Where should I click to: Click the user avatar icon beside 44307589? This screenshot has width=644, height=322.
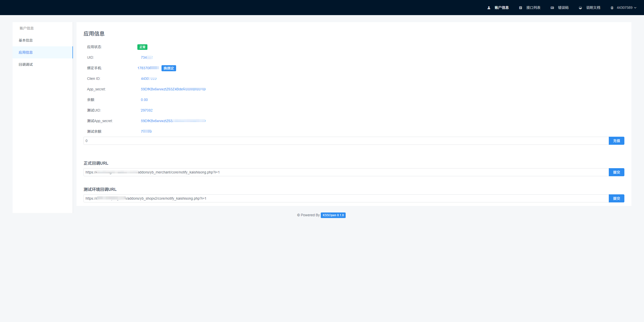[x=612, y=8]
